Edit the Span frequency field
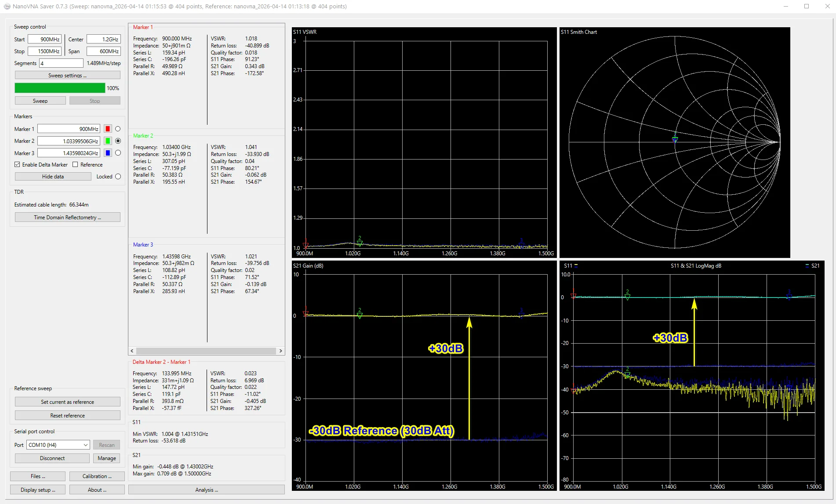The image size is (836, 504). [x=103, y=51]
